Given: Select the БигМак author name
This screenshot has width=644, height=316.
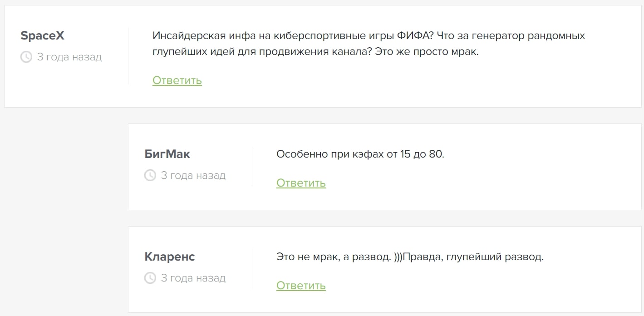Looking at the screenshot, I should click(167, 154).
